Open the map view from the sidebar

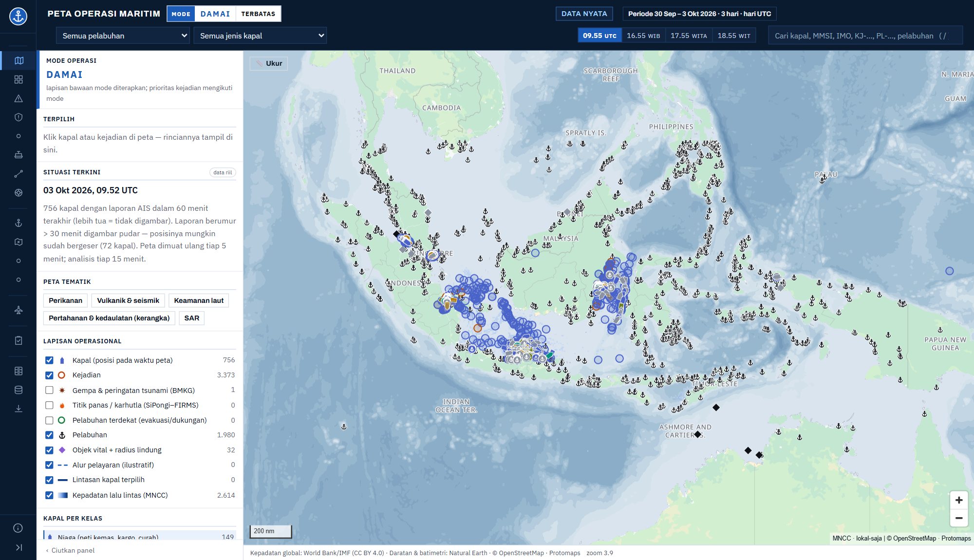19,60
